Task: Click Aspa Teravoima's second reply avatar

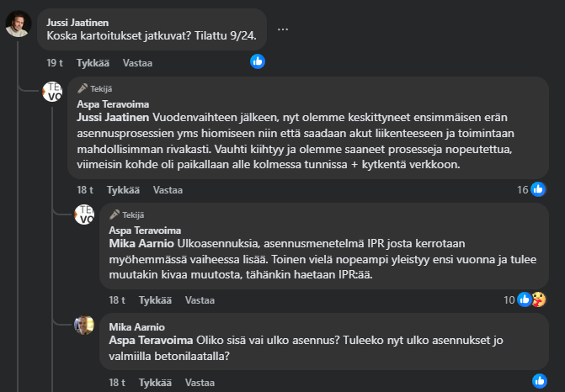Action: 84,215
